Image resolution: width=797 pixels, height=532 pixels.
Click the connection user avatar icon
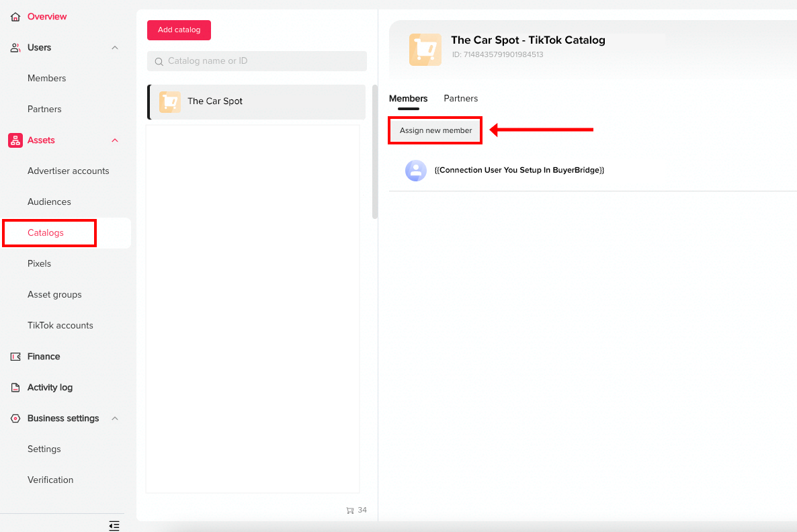tap(416, 171)
